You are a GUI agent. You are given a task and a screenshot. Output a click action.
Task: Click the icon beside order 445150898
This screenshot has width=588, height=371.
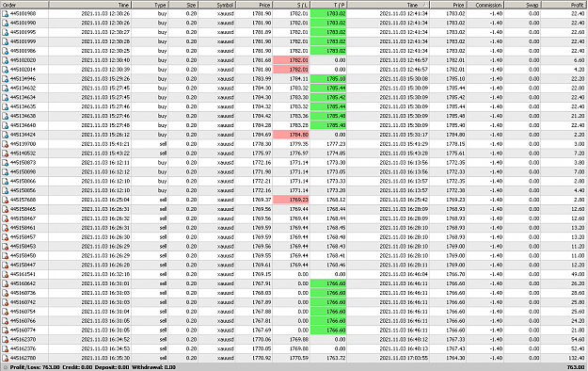click(x=5, y=172)
